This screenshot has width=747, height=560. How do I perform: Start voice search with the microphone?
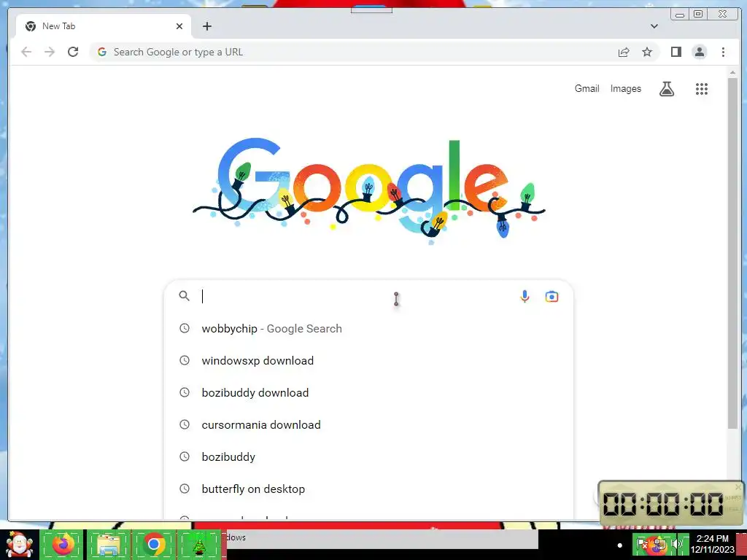pos(525,296)
